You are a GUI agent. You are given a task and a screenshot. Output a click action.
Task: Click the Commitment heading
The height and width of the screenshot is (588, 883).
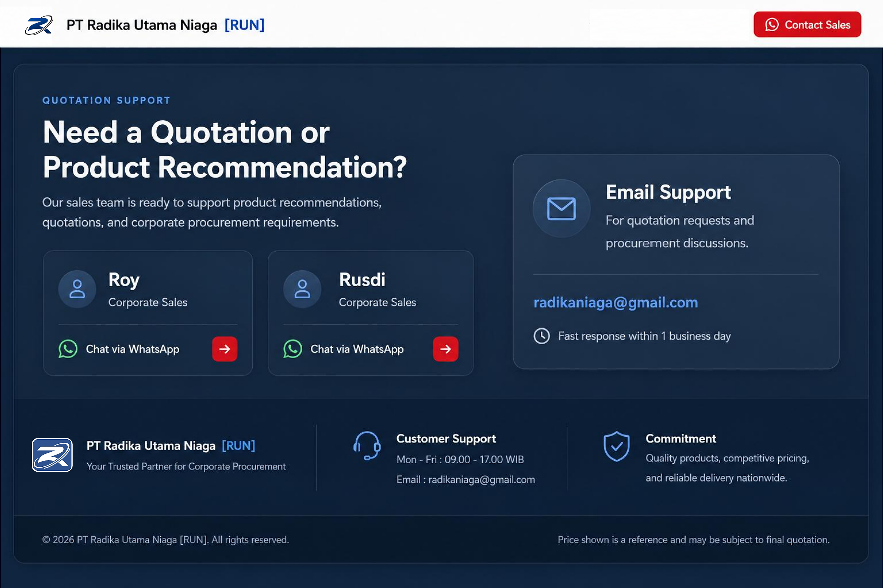(681, 438)
